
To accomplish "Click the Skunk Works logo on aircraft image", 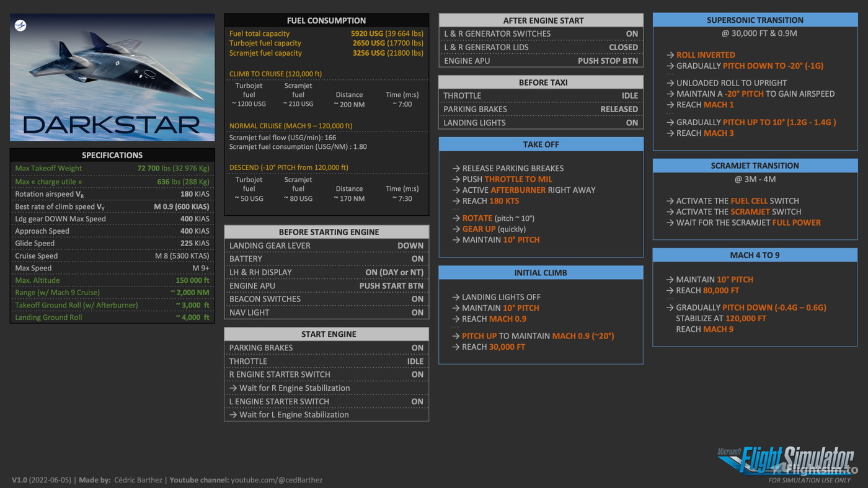I will click(20, 25).
